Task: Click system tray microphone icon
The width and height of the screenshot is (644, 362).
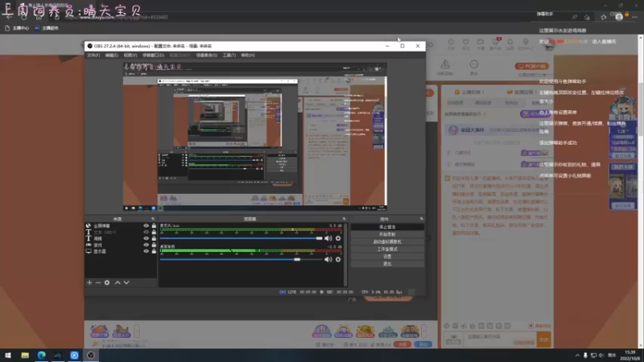Action: (x=585, y=356)
